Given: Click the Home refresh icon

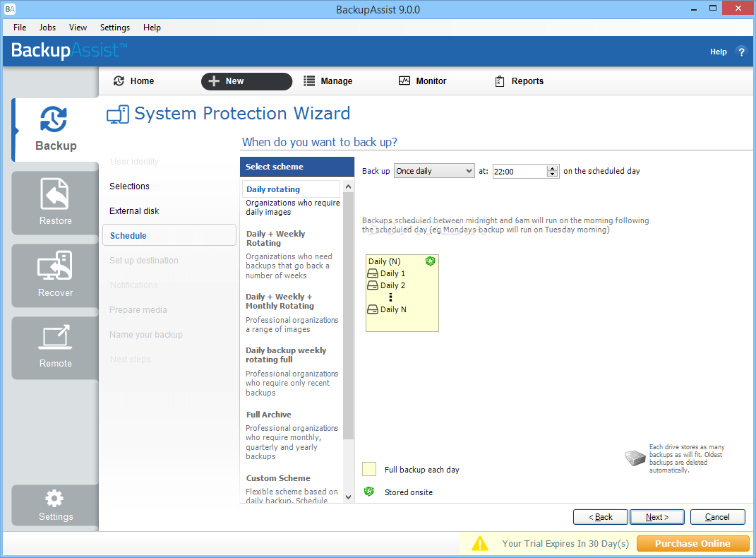Looking at the screenshot, I should [119, 81].
